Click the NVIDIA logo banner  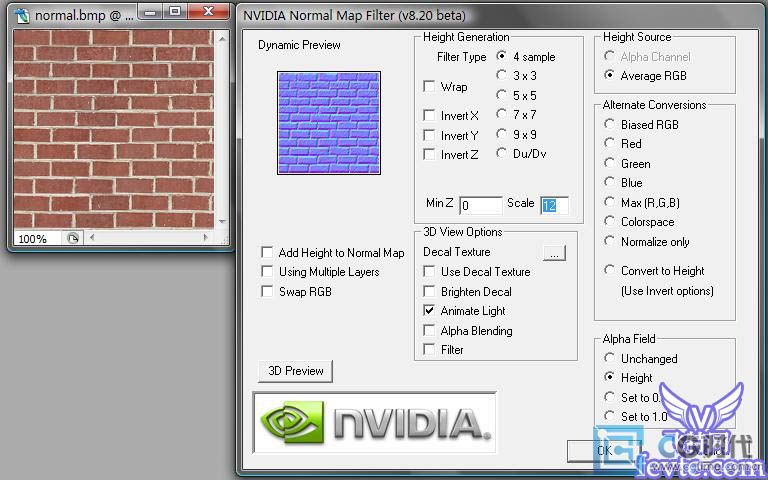375,422
